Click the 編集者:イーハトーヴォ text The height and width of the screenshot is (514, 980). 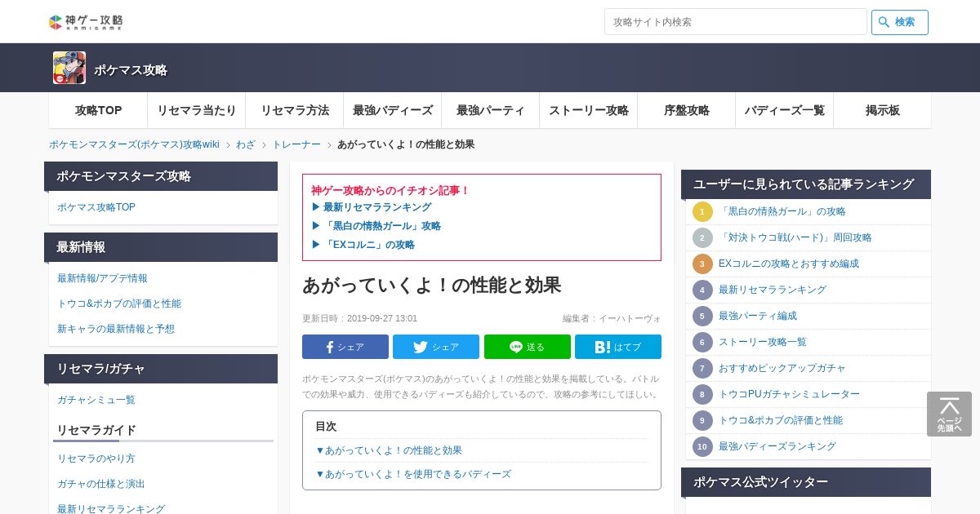point(612,318)
